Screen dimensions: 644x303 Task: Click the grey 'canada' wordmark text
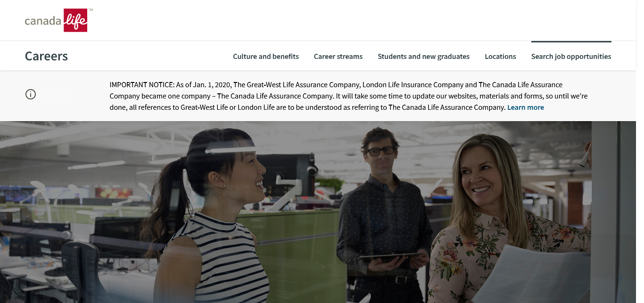pos(43,21)
